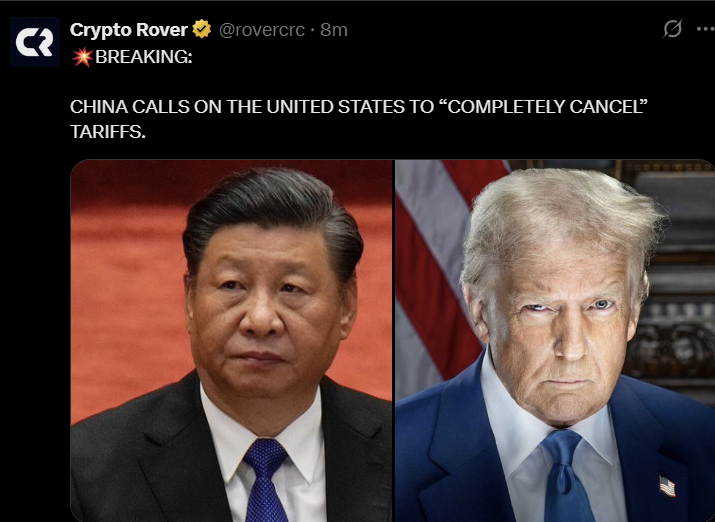Click the BREAKING: headline text
This screenshot has width=715, height=522.
[144, 57]
